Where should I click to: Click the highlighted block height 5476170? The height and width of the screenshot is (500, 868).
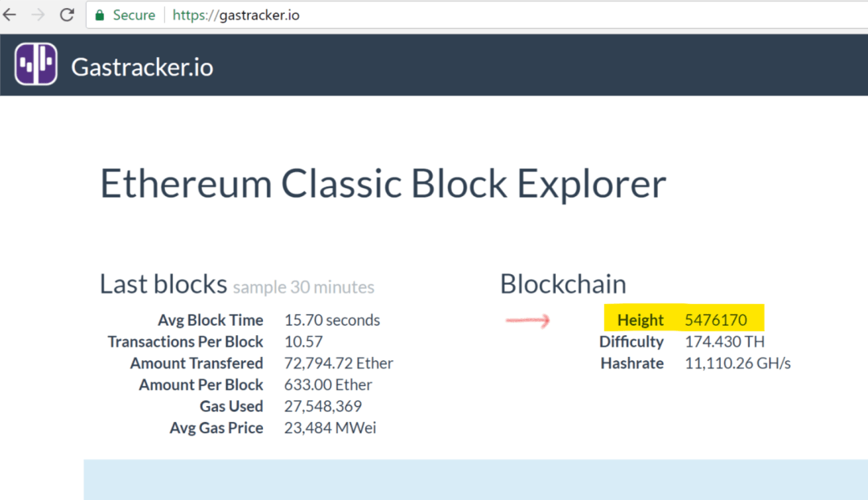point(715,320)
